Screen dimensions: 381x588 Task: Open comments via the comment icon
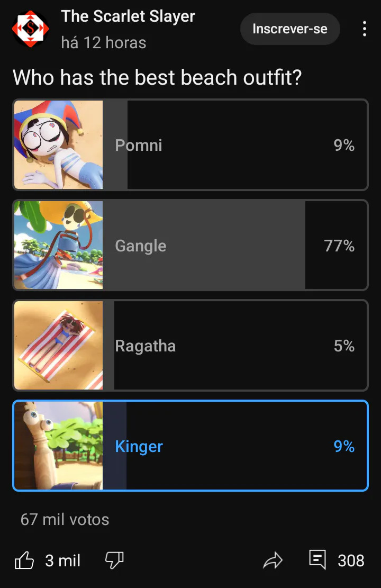coord(317,560)
